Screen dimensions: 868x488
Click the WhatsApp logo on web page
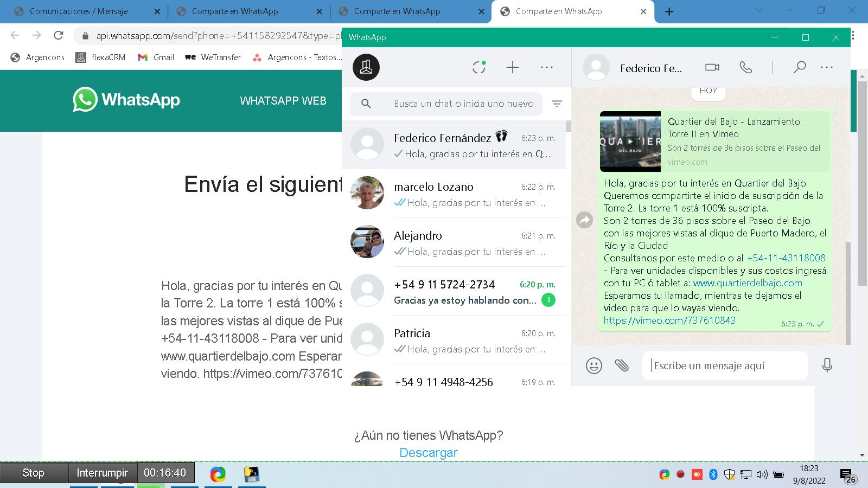pos(126,100)
